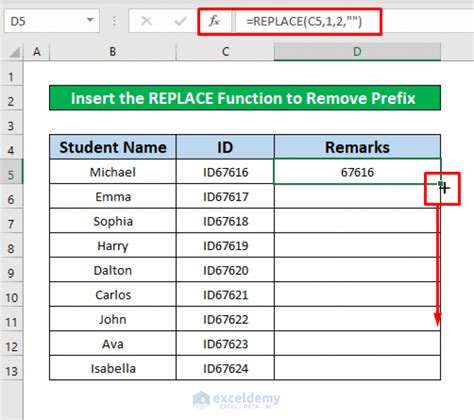Image resolution: width=474 pixels, height=420 pixels.
Task: Select the cell with ID67619
Action: pos(225,245)
